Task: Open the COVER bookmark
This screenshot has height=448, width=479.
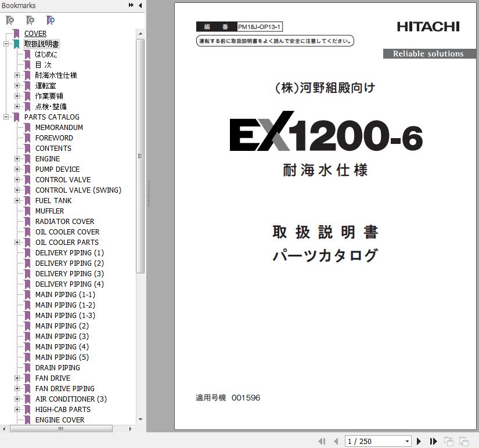Action: pyautogui.click(x=35, y=34)
